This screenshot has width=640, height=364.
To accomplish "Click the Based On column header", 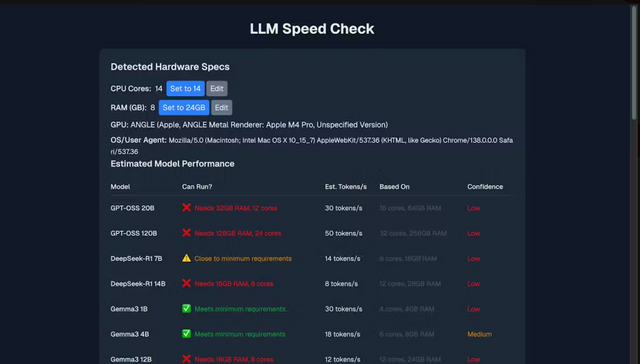I will (x=394, y=187).
